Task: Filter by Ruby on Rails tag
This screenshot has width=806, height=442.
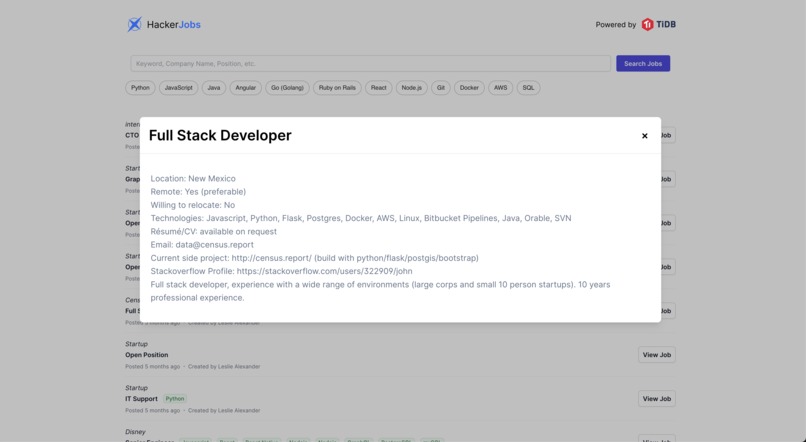Action: click(x=337, y=88)
